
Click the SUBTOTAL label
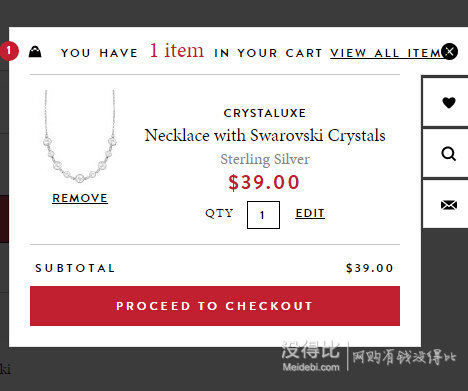[75, 268]
